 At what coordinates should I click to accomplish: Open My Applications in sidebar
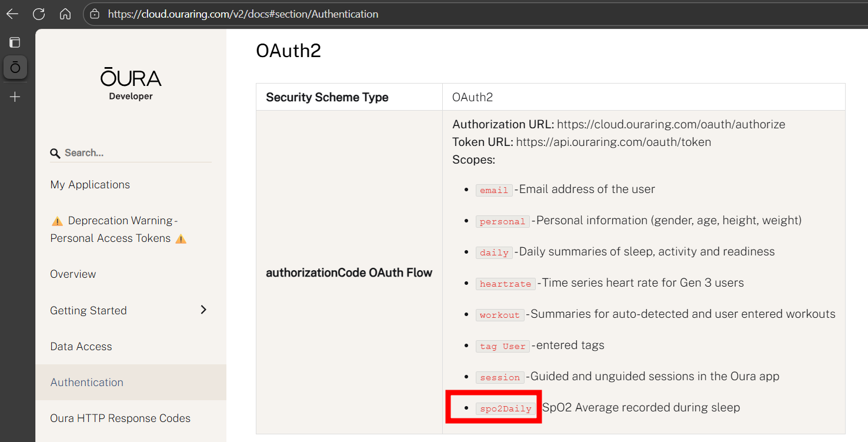pyautogui.click(x=90, y=185)
